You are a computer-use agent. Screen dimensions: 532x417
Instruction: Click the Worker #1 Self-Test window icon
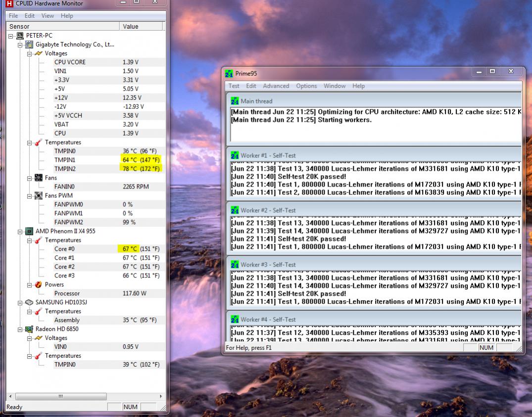tap(235, 155)
